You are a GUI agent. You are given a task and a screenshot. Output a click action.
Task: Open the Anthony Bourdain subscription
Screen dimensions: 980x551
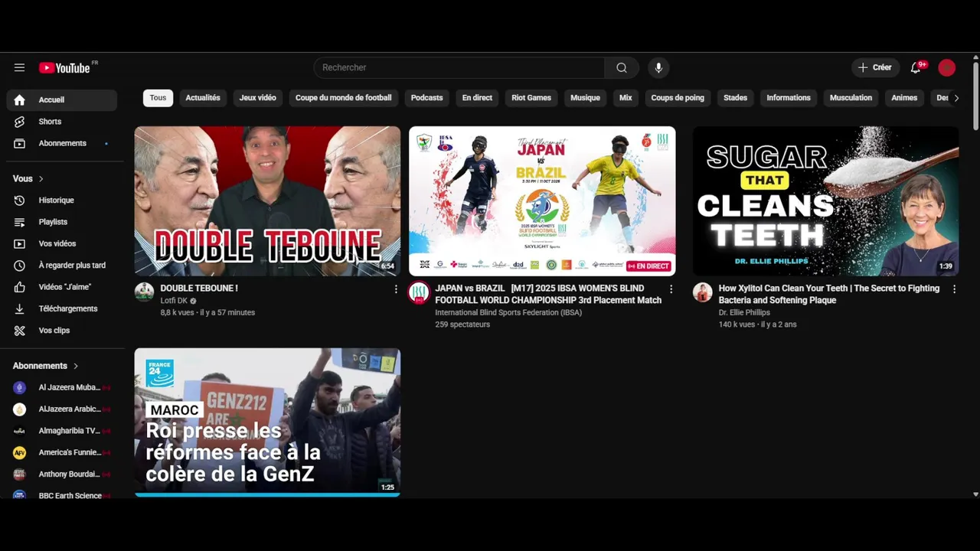62,474
